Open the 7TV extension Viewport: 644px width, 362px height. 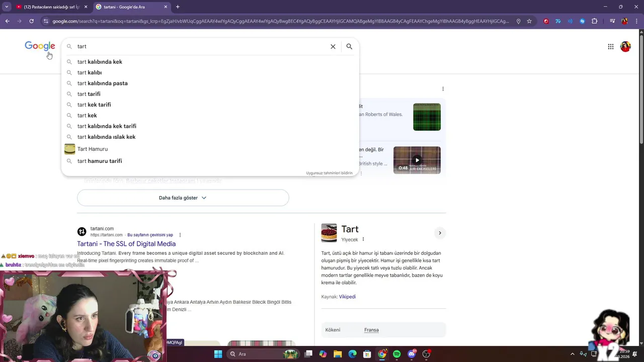click(558, 21)
